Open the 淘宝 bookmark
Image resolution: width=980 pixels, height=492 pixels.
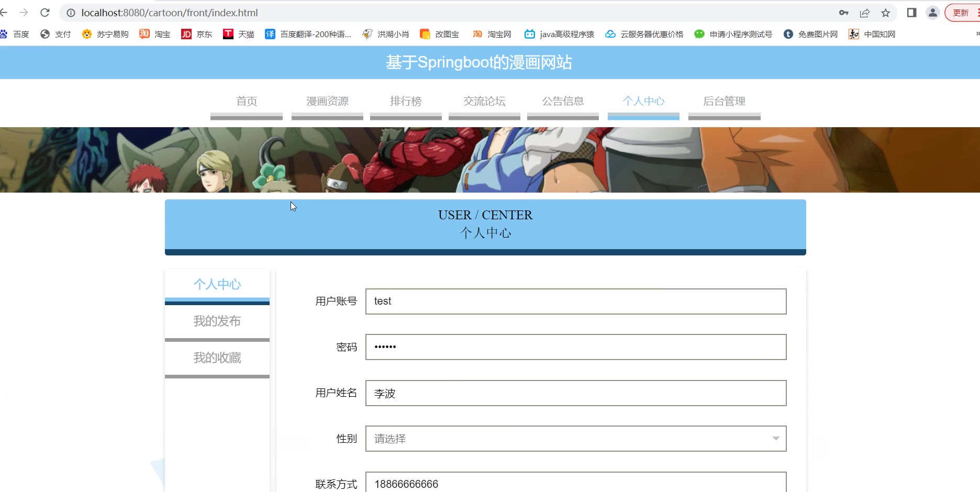(x=155, y=34)
